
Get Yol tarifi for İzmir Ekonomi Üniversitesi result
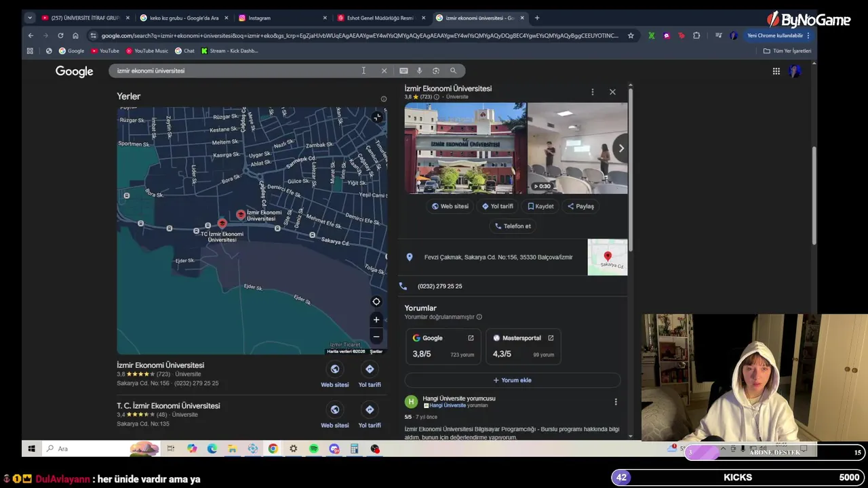(x=370, y=375)
